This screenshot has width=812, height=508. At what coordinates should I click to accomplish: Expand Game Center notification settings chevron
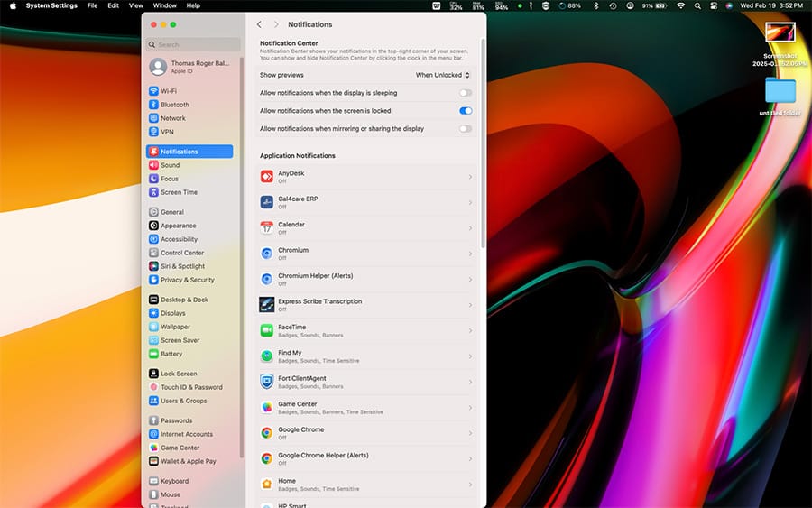tap(470, 408)
